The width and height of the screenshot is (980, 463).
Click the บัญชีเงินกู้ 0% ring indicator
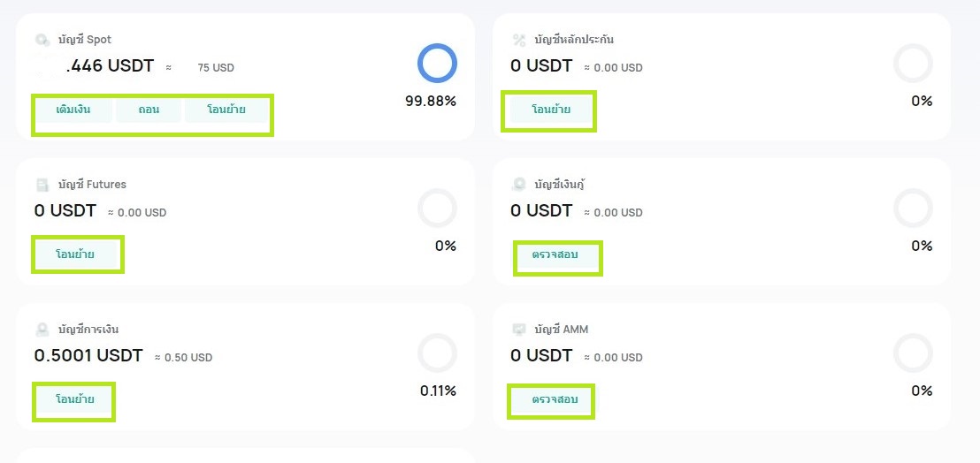913,208
